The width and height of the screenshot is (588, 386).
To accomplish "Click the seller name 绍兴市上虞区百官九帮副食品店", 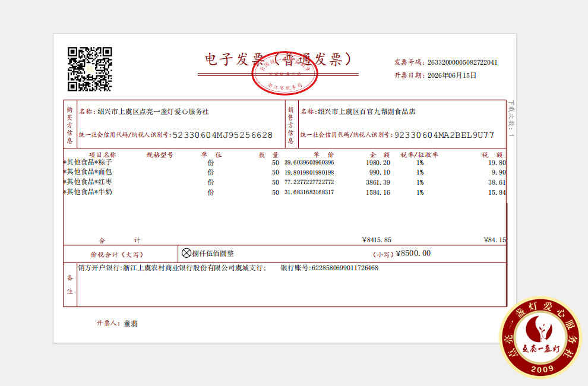I will (x=366, y=112).
